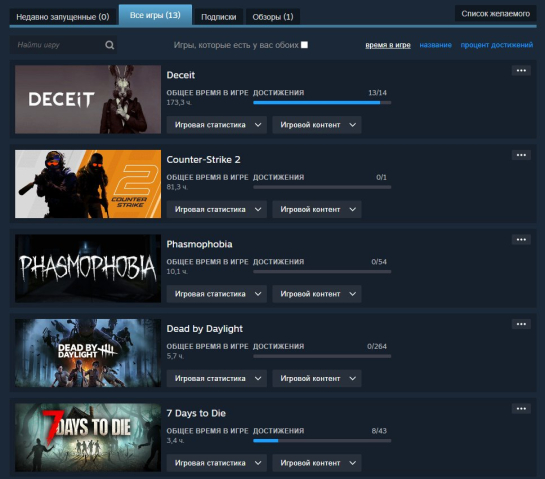The width and height of the screenshot is (545, 479).
Task: Enable the games you both own checkbox
Action: (304, 45)
